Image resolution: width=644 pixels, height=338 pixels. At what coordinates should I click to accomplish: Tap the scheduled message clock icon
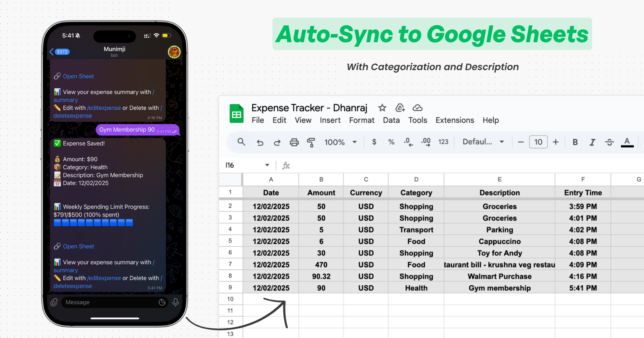point(162,302)
